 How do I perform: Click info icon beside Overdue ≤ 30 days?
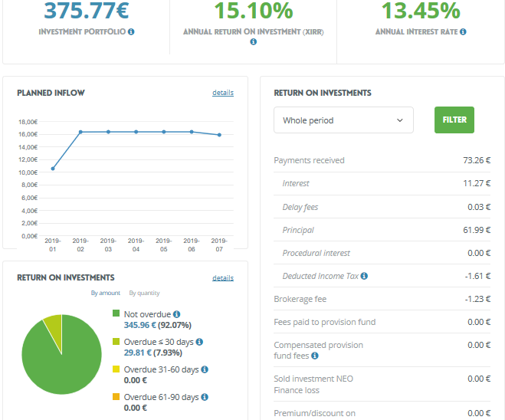(x=199, y=342)
